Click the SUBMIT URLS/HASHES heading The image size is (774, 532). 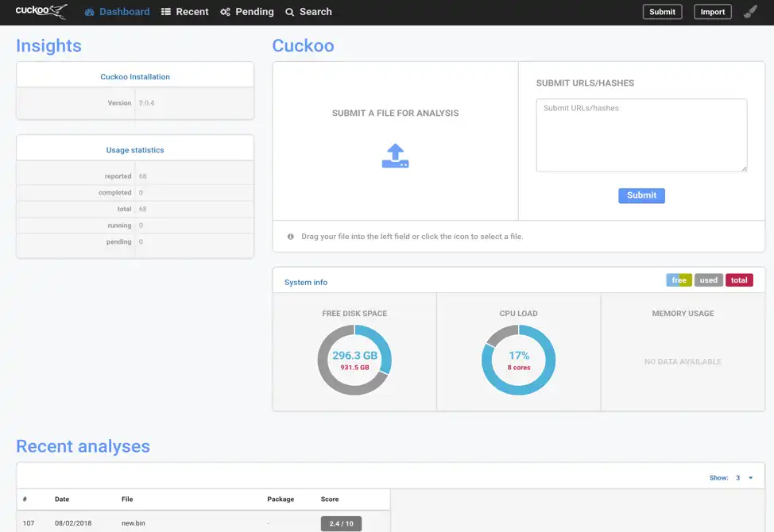coord(585,83)
